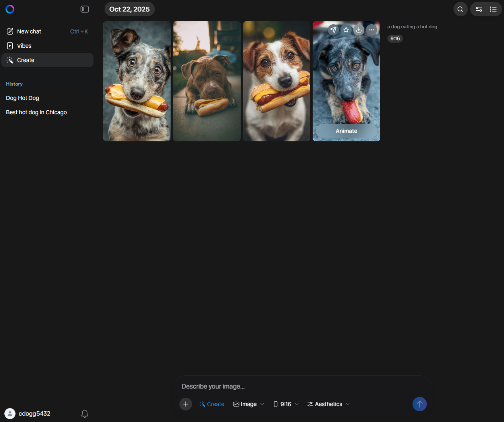This screenshot has height=422, width=504.
Task: Favorite the image with the star icon
Action: pyautogui.click(x=346, y=30)
